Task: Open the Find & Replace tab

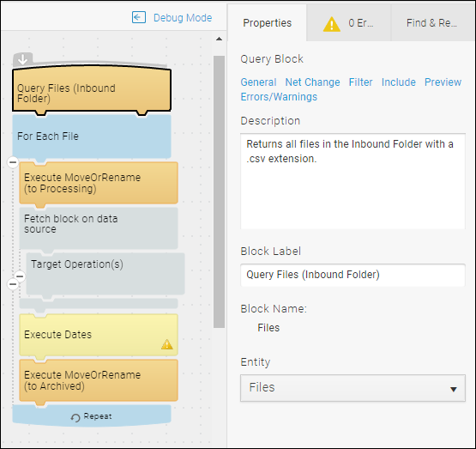Action: pyautogui.click(x=431, y=23)
